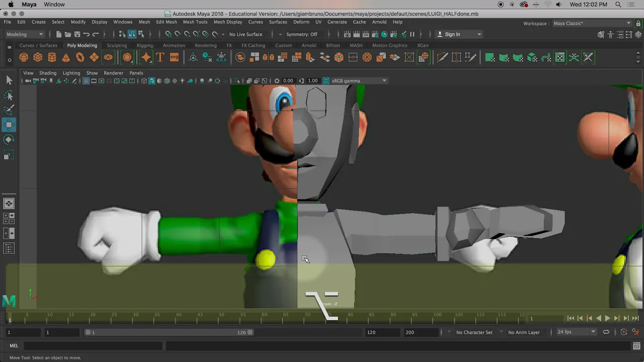This screenshot has width=644, height=362.
Task: Click the Mirror geometry shelf icon
Action: click(x=269, y=57)
